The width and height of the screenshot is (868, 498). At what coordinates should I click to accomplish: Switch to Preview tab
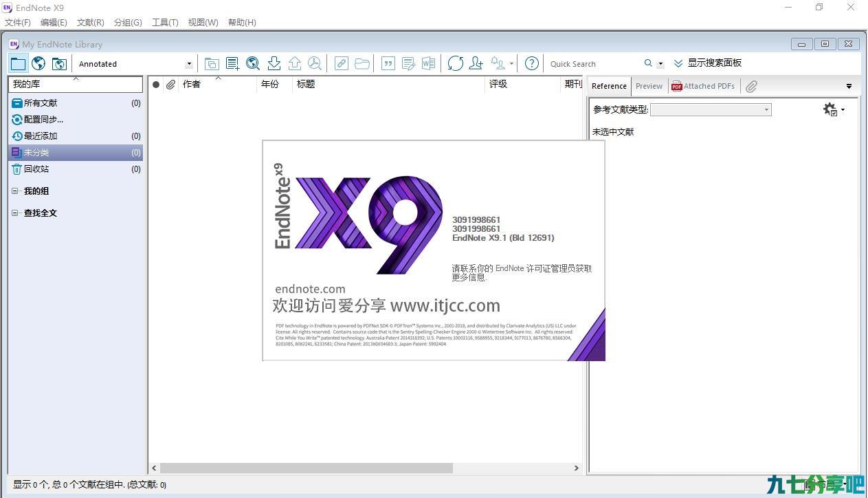(x=649, y=86)
